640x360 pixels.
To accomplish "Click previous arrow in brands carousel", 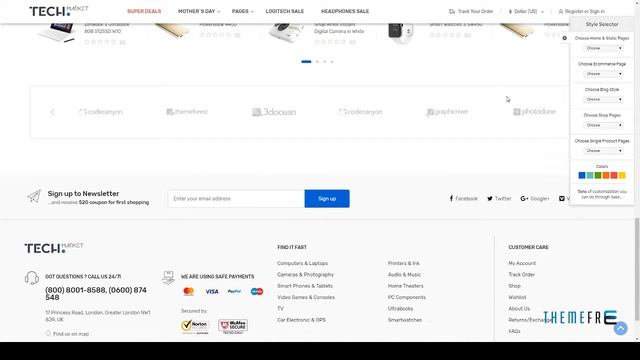I will 52,112.
